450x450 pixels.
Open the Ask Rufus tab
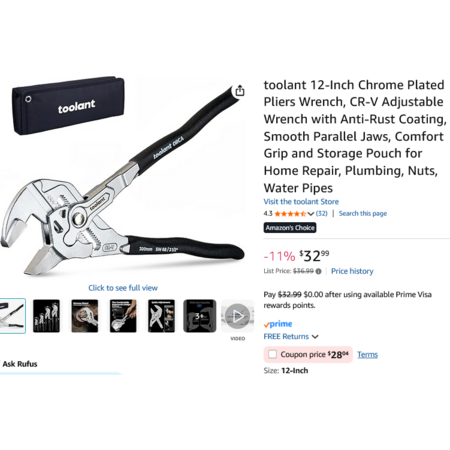[20, 364]
